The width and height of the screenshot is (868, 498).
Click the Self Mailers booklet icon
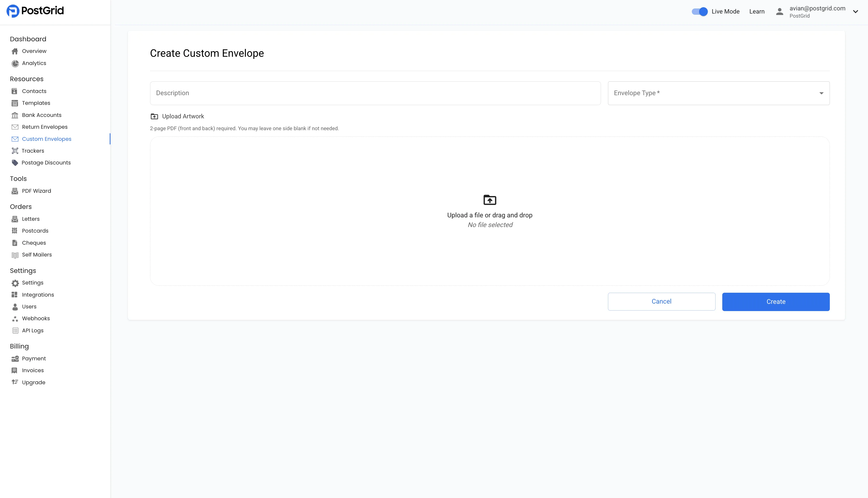coord(15,255)
